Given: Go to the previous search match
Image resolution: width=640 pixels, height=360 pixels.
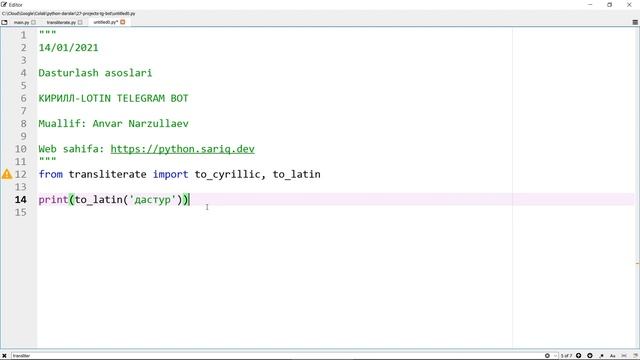Looking at the screenshot, I should click(x=578, y=356).
